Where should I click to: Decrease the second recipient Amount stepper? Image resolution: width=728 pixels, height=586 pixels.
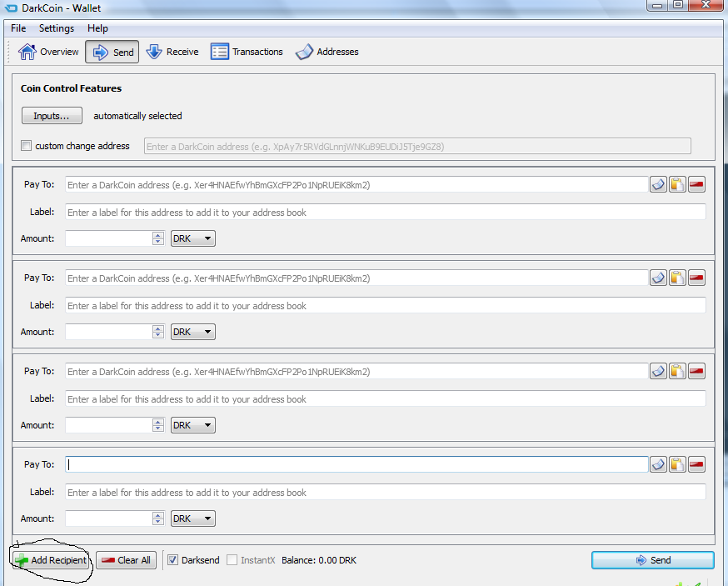[x=158, y=335]
